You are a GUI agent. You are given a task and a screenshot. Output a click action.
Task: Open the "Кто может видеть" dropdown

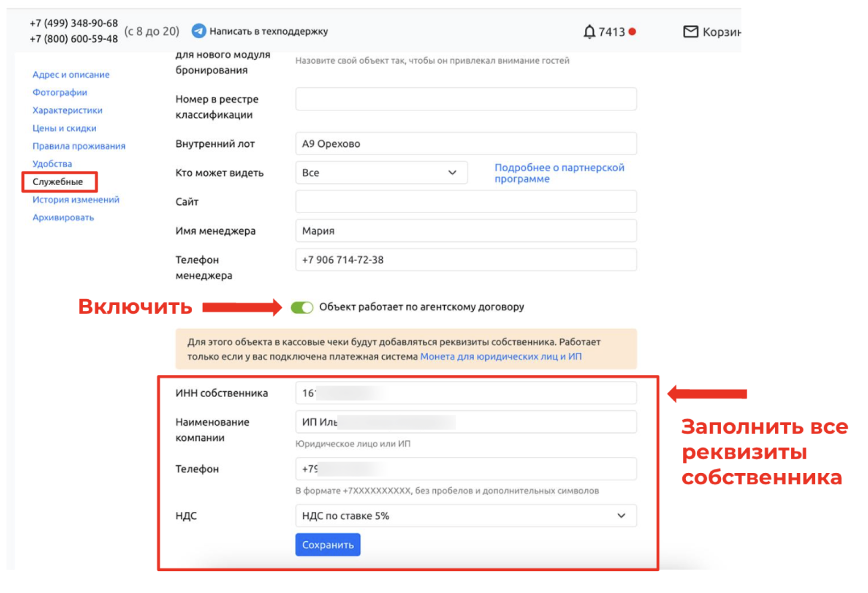tap(381, 173)
